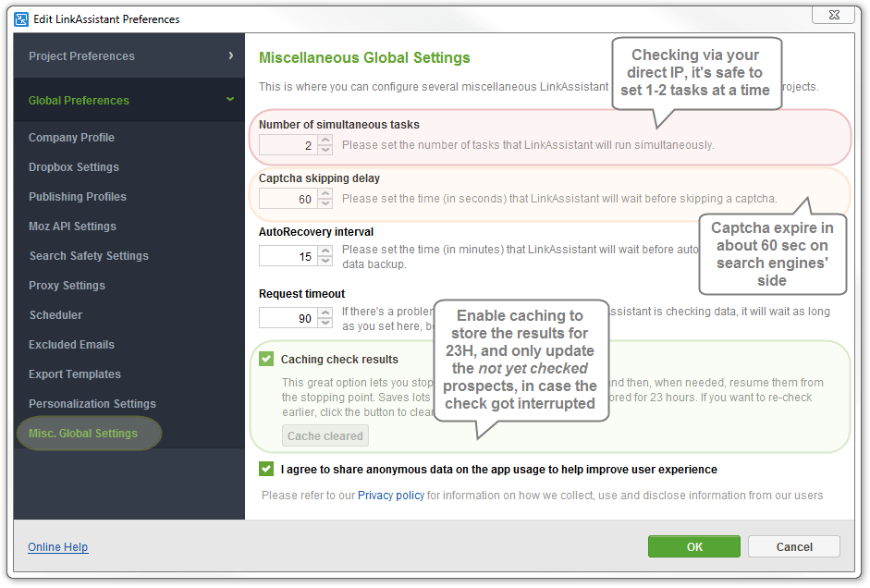This screenshot has height=588, width=870.
Task: Click the AutoRecovery interval label
Action: click(x=315, y=232)
